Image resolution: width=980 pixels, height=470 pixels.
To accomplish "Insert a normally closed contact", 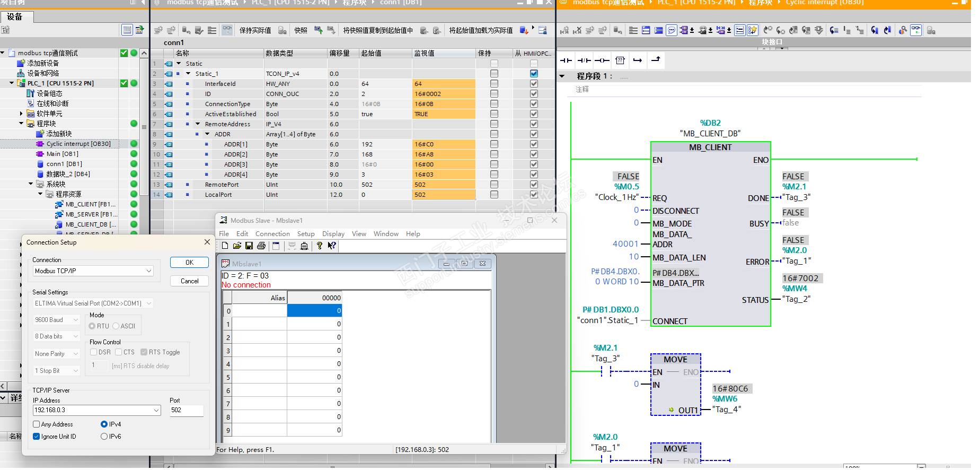I will click(584, 60).
